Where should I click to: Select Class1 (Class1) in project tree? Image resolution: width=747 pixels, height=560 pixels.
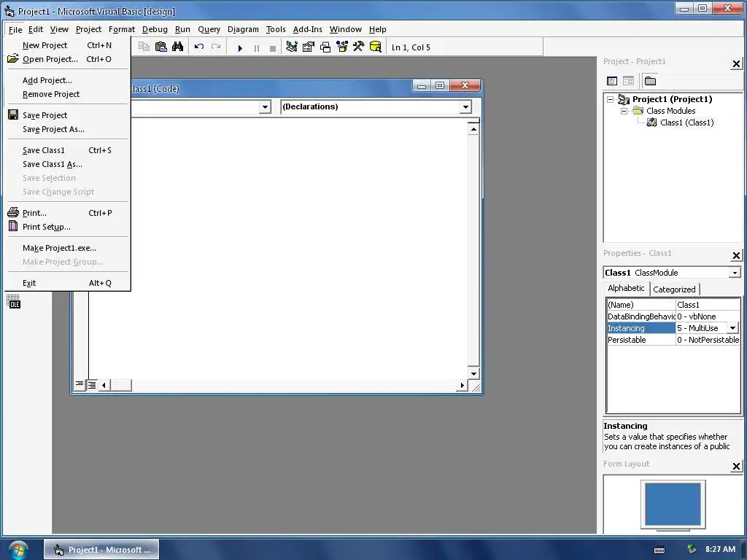(686, 122)
